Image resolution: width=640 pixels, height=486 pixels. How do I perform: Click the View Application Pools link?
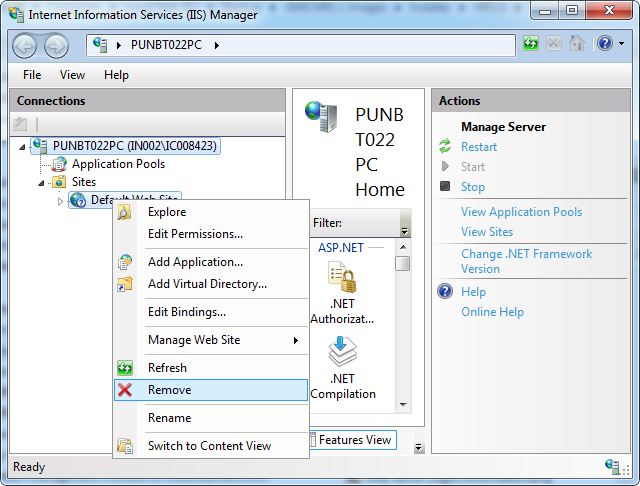pyautogui.click(x=521, y=212)
